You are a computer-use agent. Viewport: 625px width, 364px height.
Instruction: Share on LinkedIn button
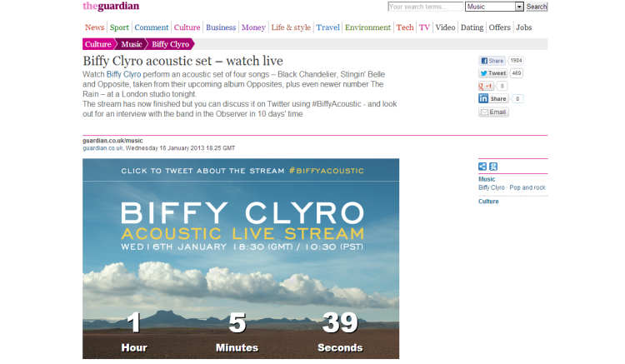[493, 99]
